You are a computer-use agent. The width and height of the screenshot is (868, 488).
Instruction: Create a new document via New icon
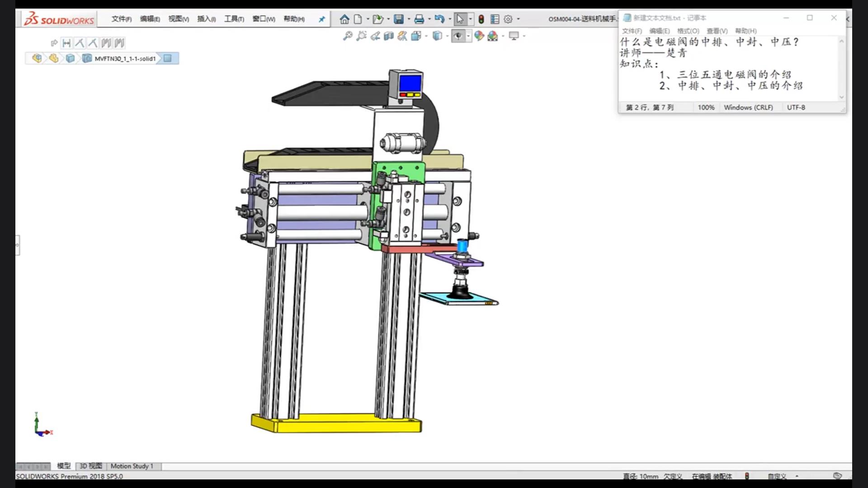click(x=358, y=19)
